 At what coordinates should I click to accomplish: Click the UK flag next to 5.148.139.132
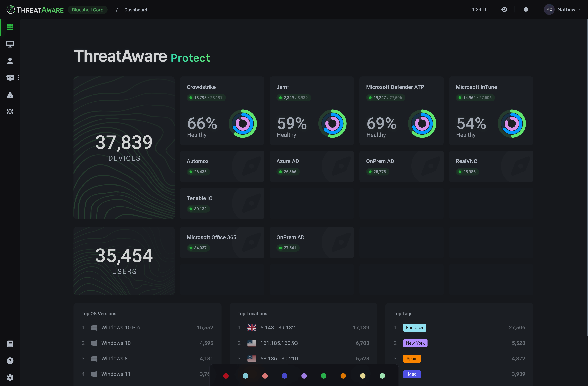[252, 328]
